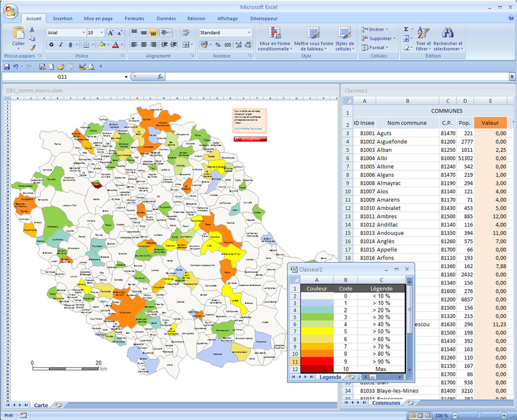Undo the last action
Viewport: 517px width, 420px height.
16,67
